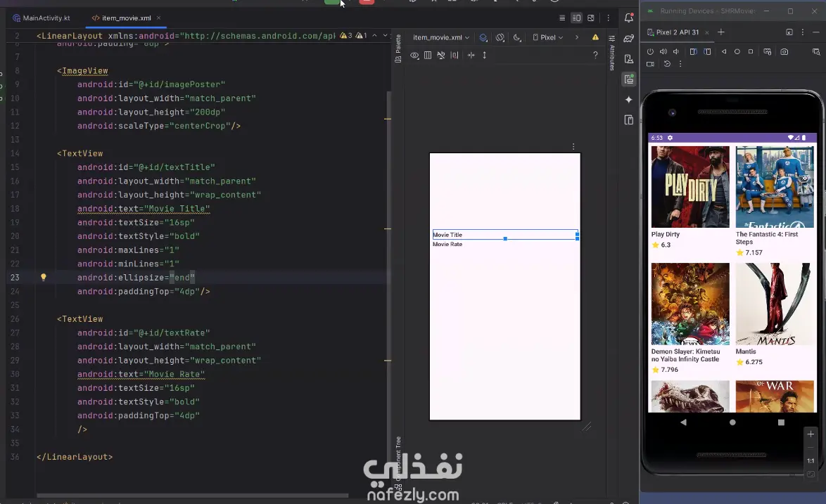The height and width of the screenshot is (504, 826).
Task: Open the Pixel device selector dropdown
Action: pos(547,37)
